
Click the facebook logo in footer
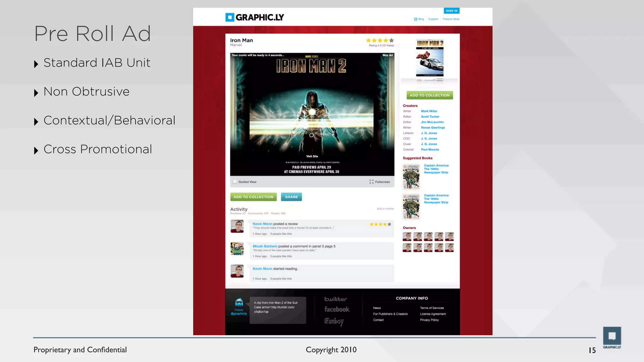click(337, 310)
